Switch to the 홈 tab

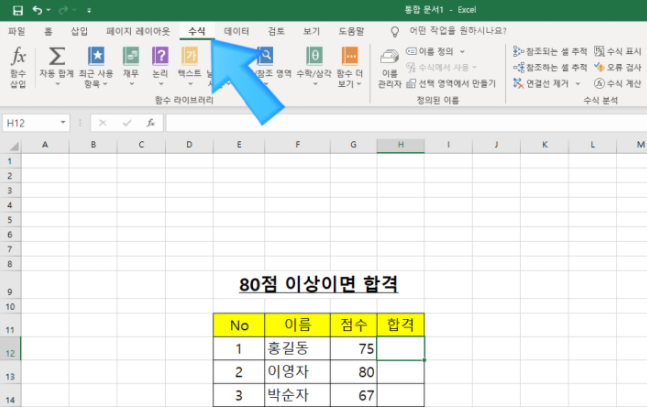[x=48, y=31]
